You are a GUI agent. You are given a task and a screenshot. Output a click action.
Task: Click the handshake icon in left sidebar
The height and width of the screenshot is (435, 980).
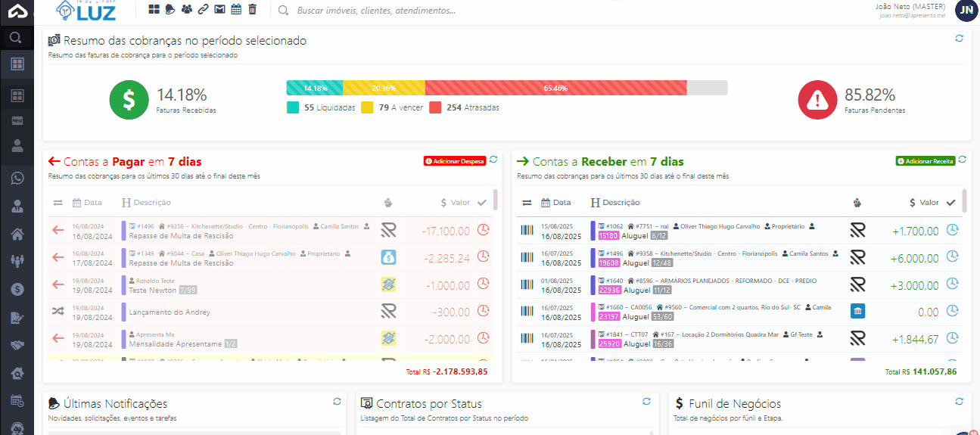click(17, 345)
